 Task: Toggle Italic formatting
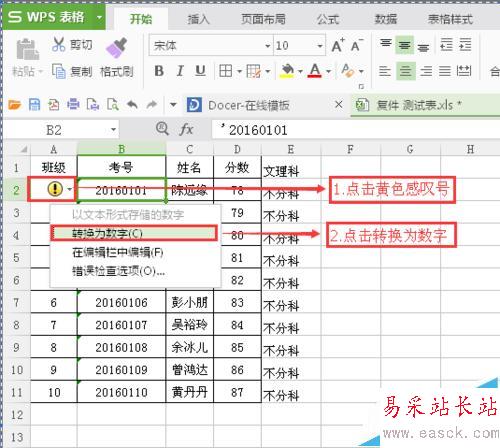(180, 71)
